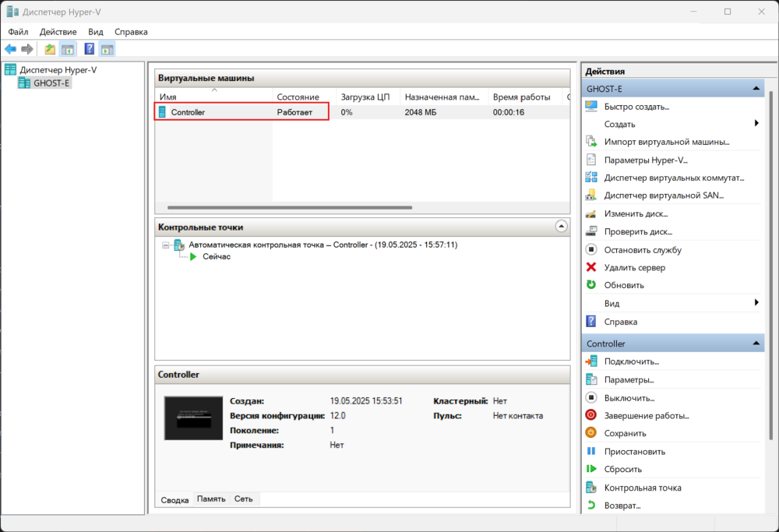Screen dimensions: 779x532
Task: Click the Forward arrow toolbar icon
Action: (x=27, y=49)
